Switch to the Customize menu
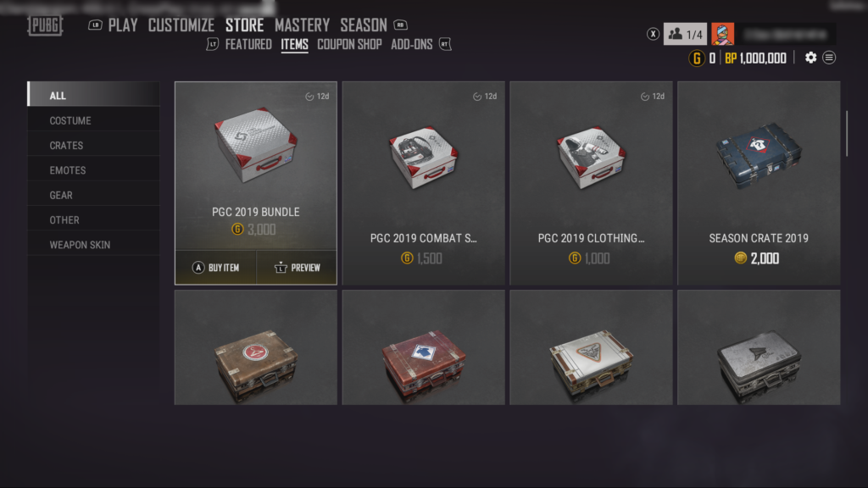 [181, 25]
